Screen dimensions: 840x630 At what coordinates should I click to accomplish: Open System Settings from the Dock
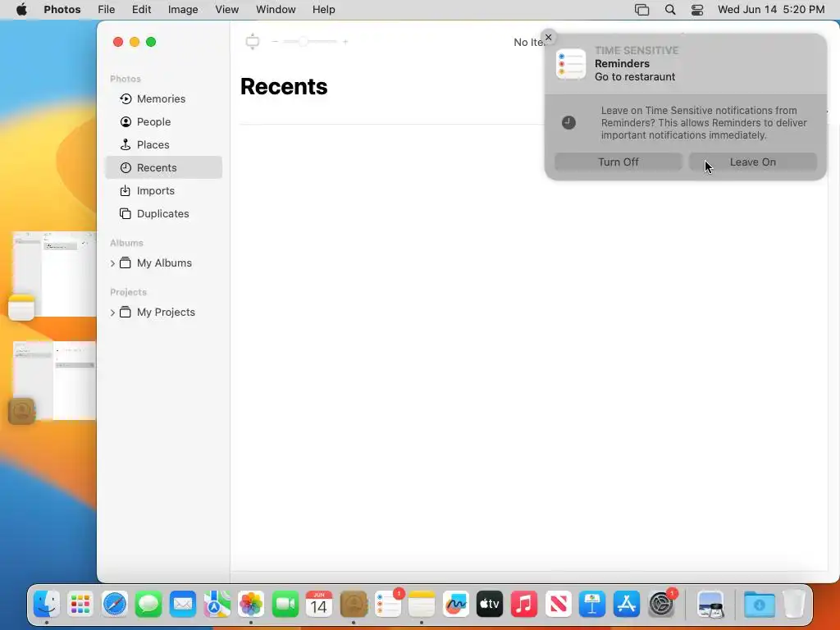(661, 605)
